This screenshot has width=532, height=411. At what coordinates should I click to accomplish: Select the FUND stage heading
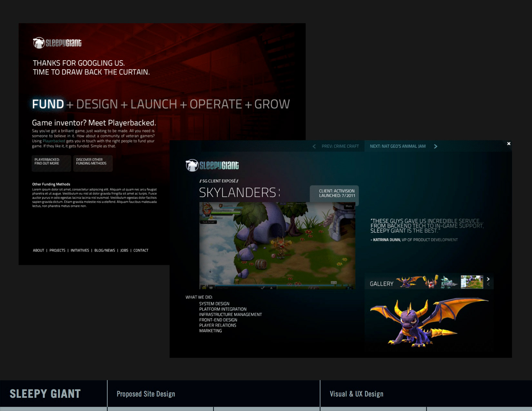[48, 104]
